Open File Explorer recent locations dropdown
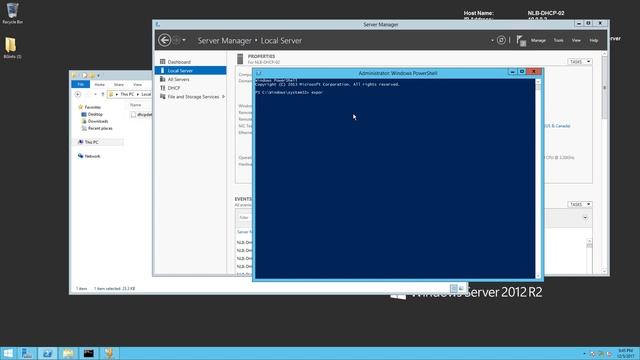Image resolution: width=640 pixels, height=360 pixels. coord(96,94)
